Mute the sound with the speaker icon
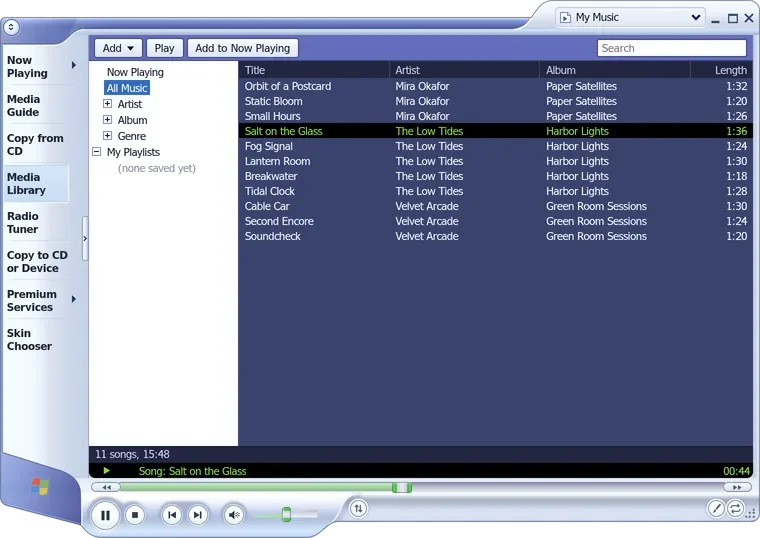The width and height of the screenshot is (760, 538). pyautogui.click(x=234, y=515)
